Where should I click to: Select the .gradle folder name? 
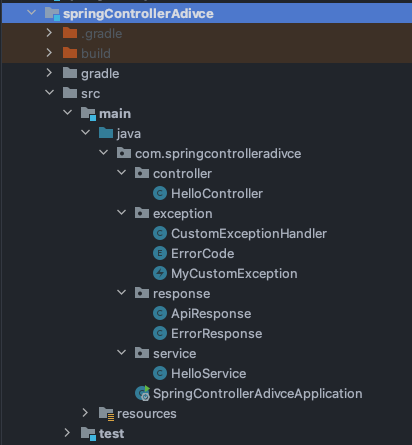[x=102, y=34]
